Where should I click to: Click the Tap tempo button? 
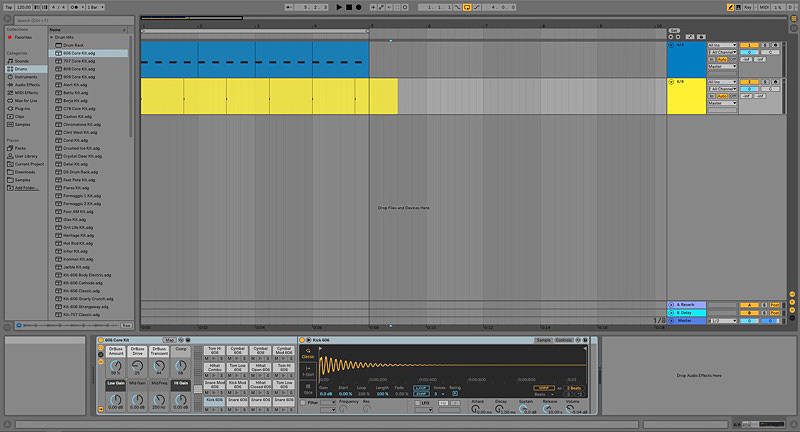tap(8, 7)
